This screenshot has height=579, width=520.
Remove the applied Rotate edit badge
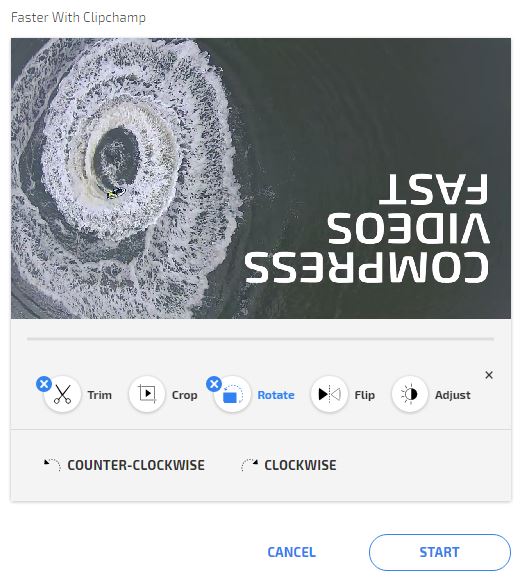point(214,384)
